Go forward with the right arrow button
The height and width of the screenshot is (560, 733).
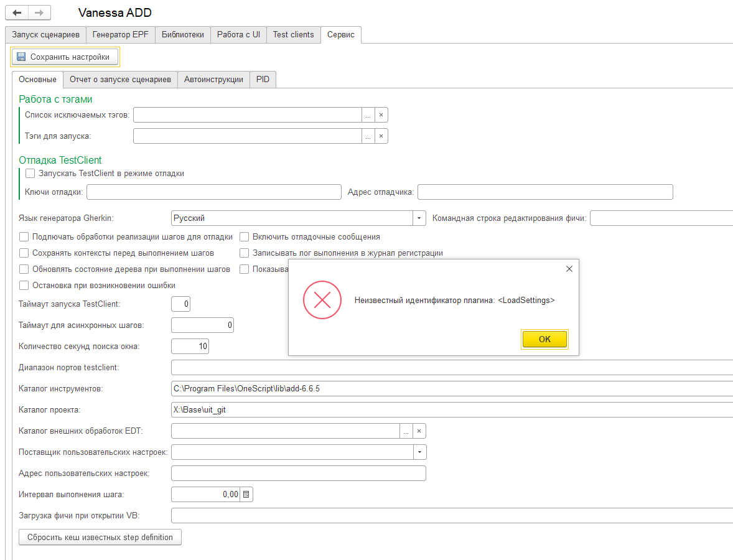[39, 12]
